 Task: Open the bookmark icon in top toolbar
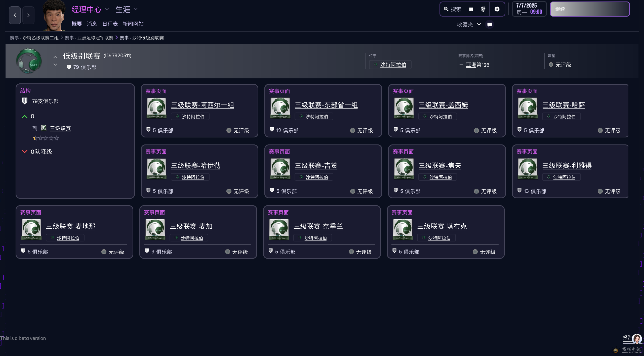(x=471, y=9)
